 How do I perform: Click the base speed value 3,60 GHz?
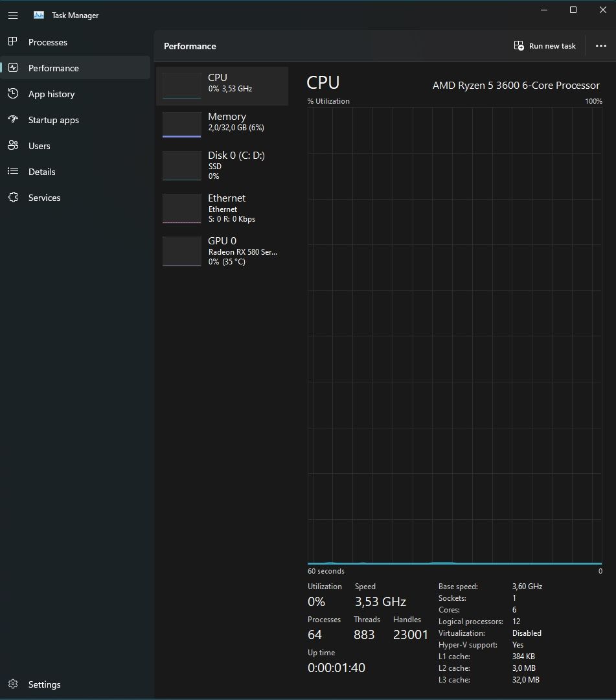(x=527, y=586)
